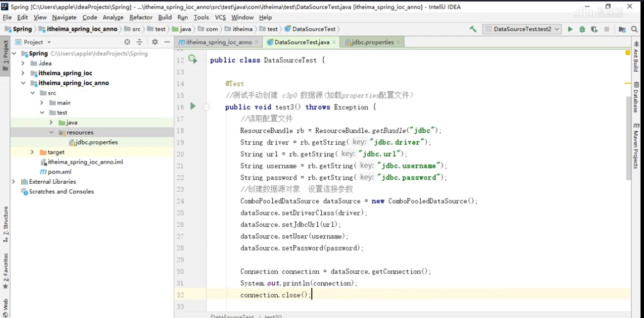644x318 pixels.
Task: Expand the itheima_spring_ioc module
Action: pyautogui.click(x=23, y=73)
